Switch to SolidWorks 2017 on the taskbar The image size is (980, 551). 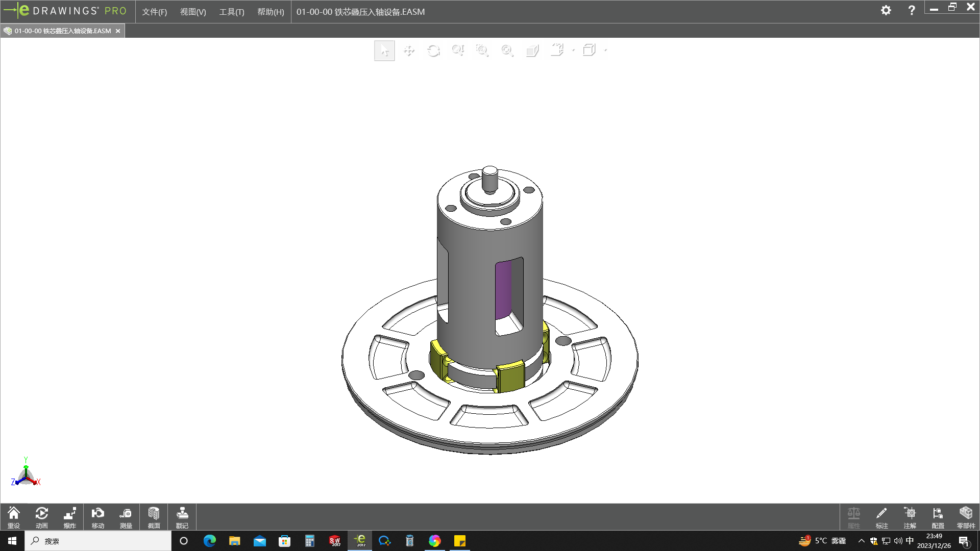(335, 541)
